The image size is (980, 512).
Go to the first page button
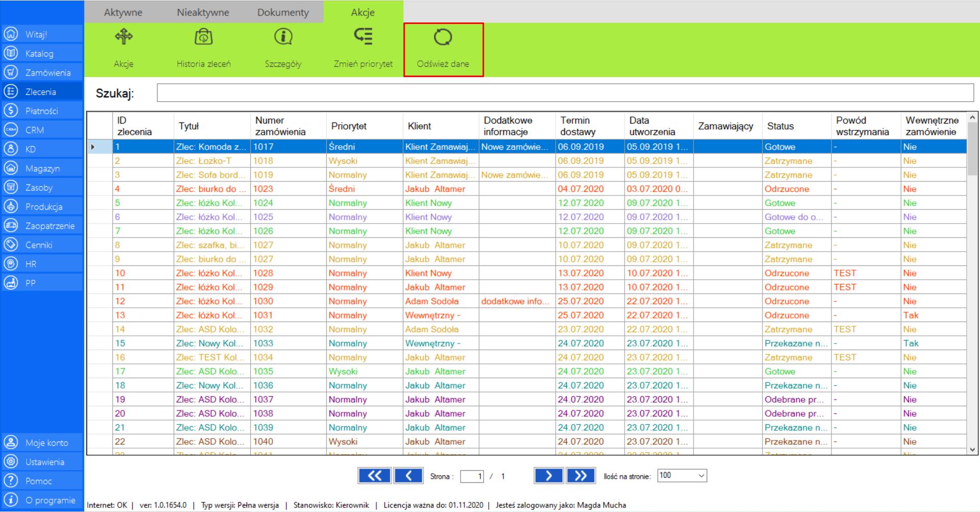click(374, 476)
